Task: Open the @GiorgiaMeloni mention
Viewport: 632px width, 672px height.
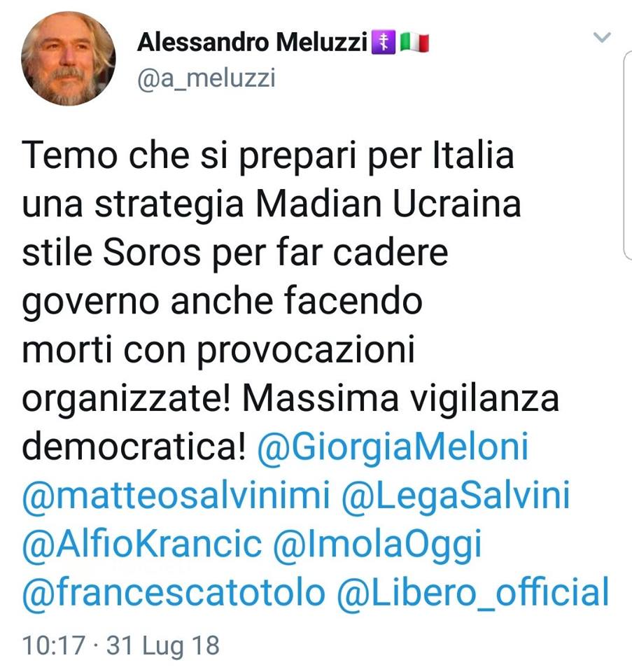Action: tap(393, 448)
